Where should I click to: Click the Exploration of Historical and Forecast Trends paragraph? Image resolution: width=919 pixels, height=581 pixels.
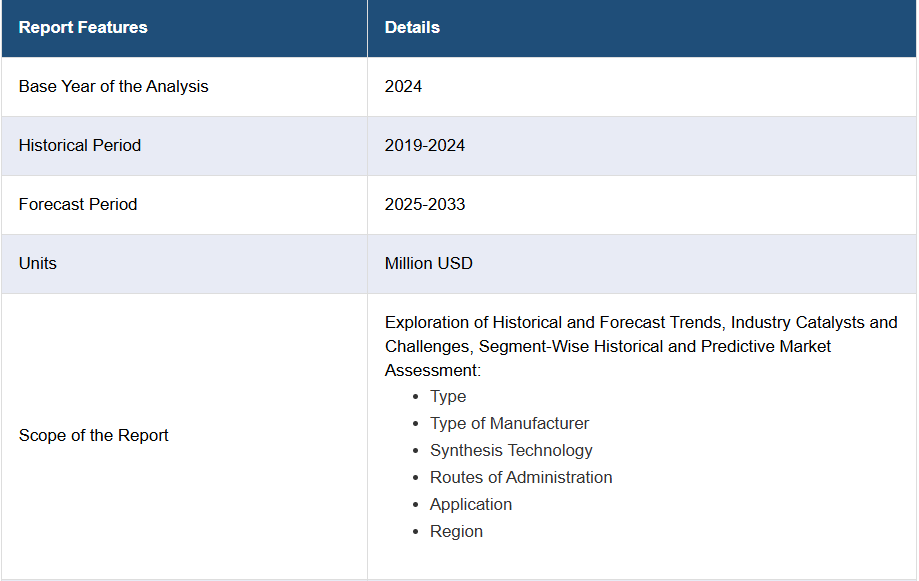pyautogui.click(x=641, y=346)
